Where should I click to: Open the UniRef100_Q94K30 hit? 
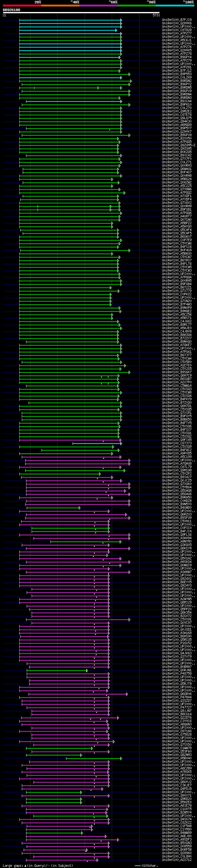tap(177, 122)
